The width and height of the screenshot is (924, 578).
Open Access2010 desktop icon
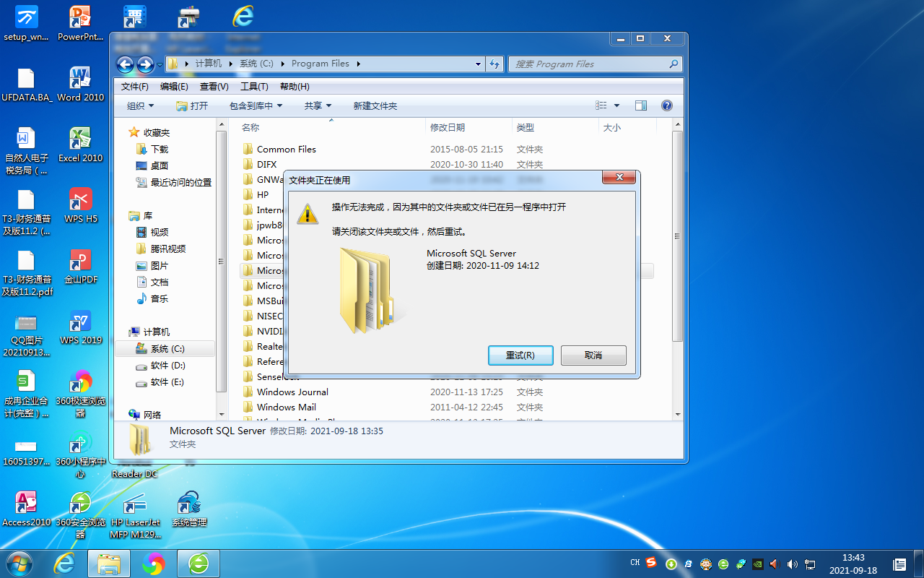click(x=26, y=509)
